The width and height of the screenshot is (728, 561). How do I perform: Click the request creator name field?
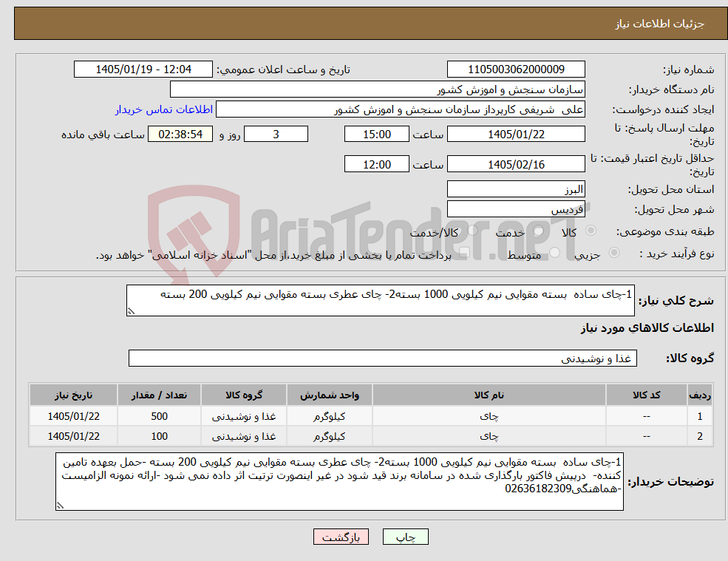(400, 109)
